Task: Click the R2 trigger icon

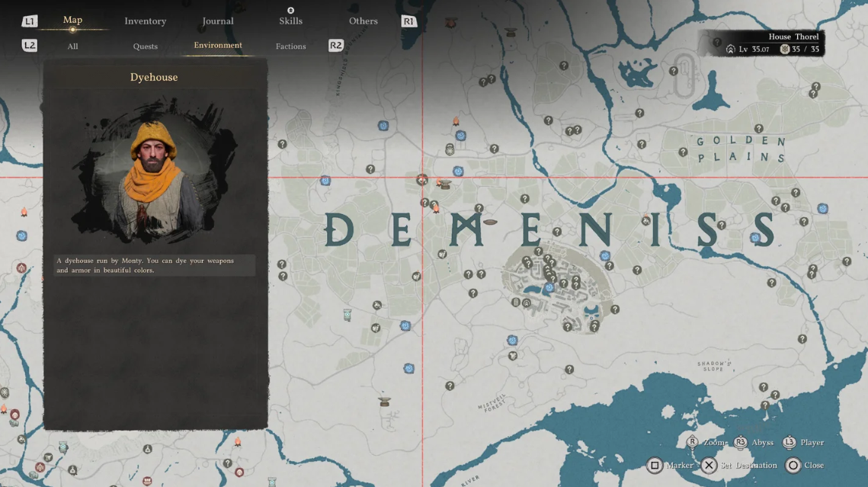Action: click(335, 46)
